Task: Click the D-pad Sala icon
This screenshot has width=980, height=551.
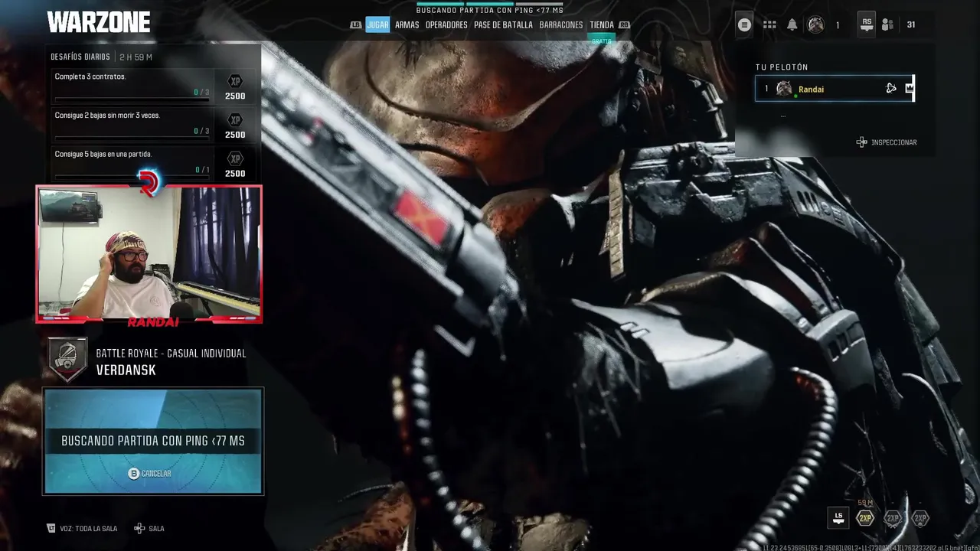Action: (139, 528)
